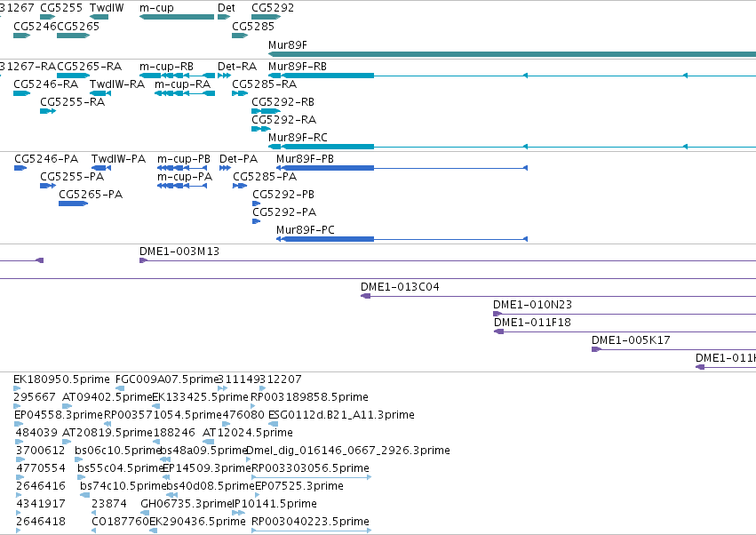
Task: Click EST label AT09402.5prime
Action: click(107, 397)
